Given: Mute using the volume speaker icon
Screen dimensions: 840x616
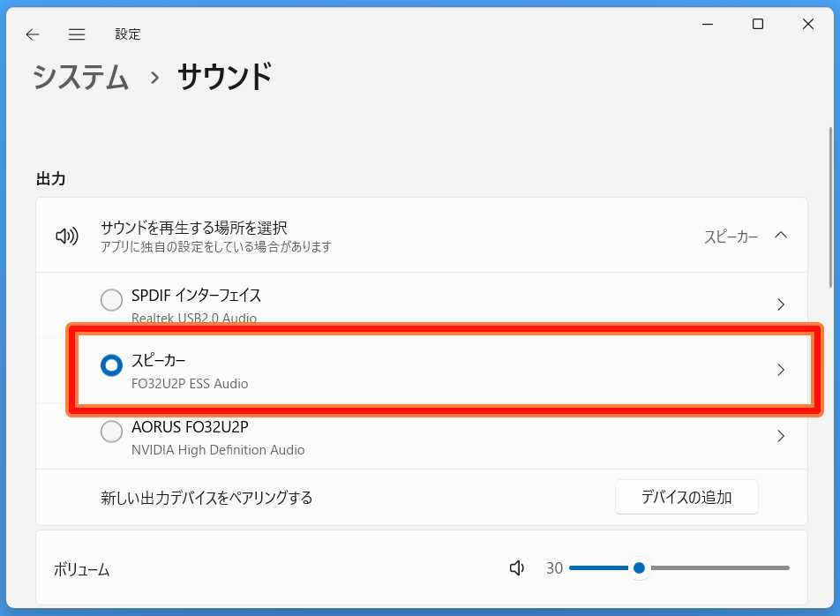Looking at the screenshot, I should [x=517, y=567].
